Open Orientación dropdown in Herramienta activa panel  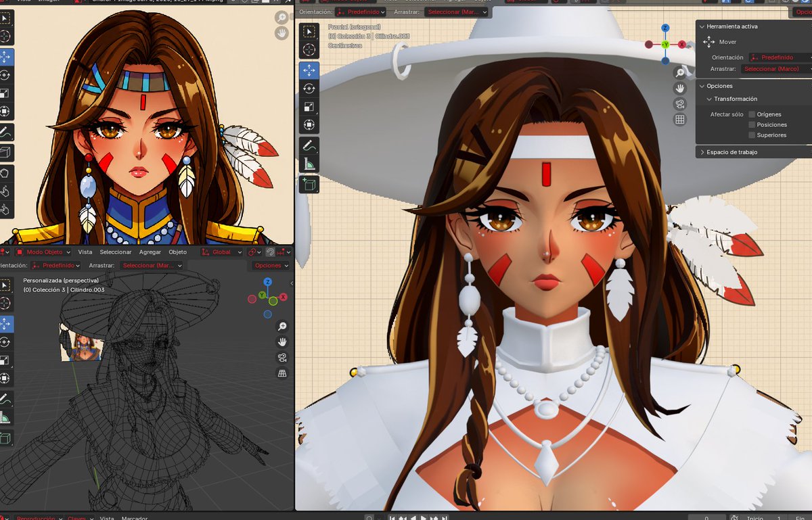pos(780,57)
